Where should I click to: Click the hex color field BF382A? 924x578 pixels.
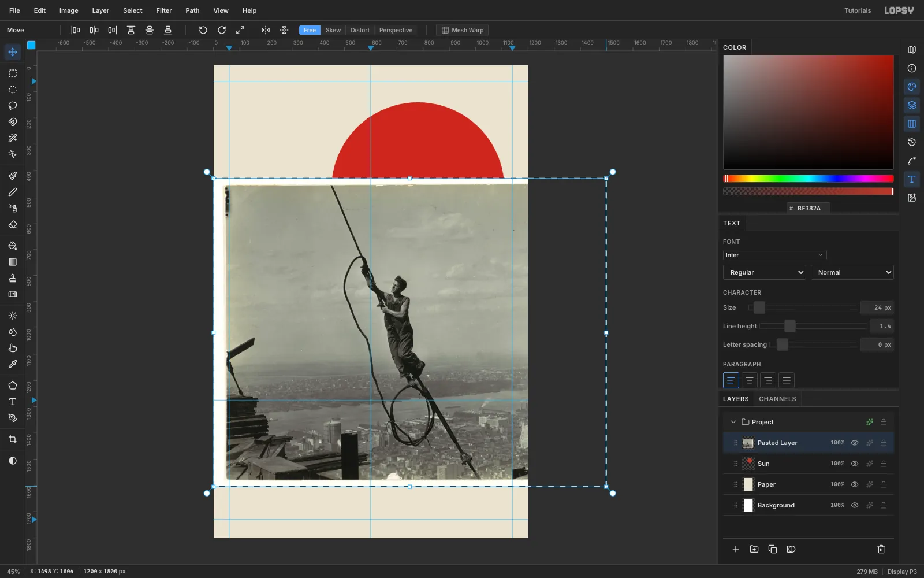[808, 208]
